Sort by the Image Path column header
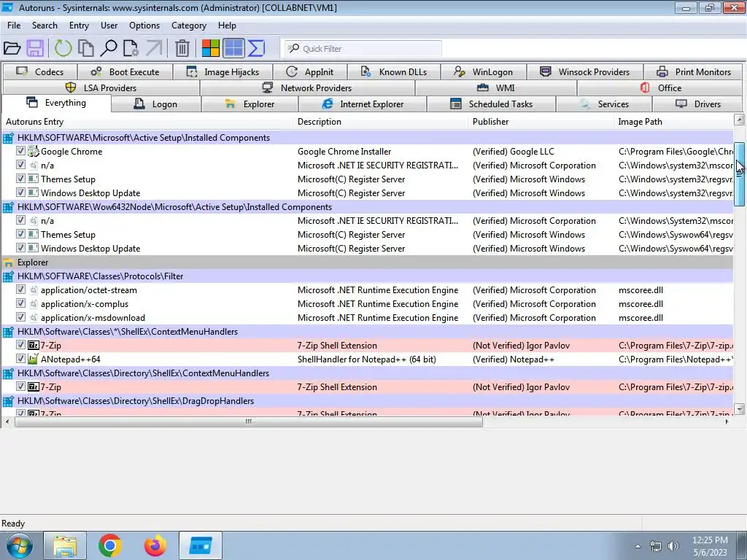 coord(673,122)
